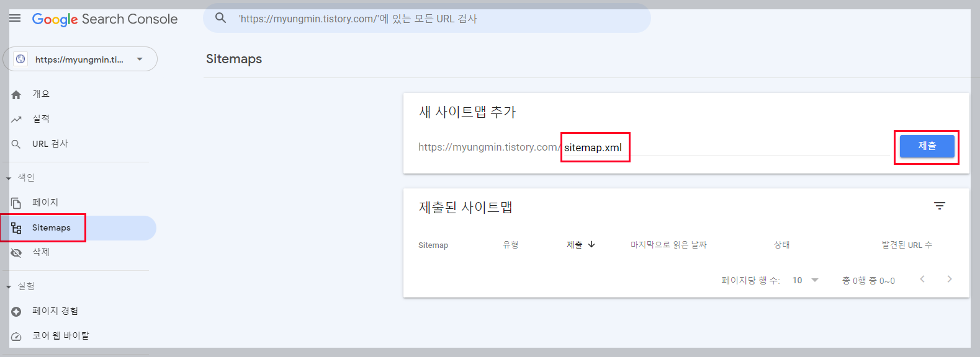Open the hamburger main menu
Viewport: 980px width, 357px height.
[15, 19]
